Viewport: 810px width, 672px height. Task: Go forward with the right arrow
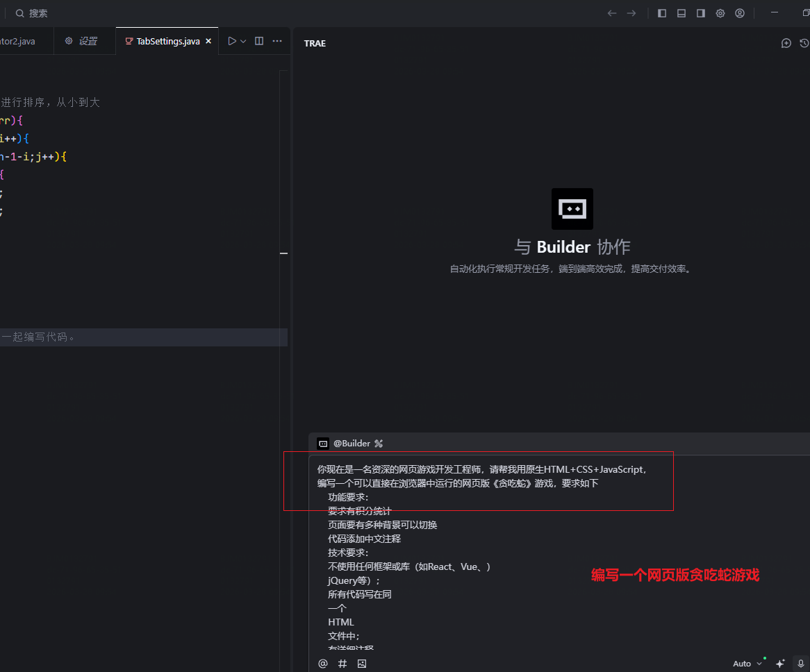(631, 13)
